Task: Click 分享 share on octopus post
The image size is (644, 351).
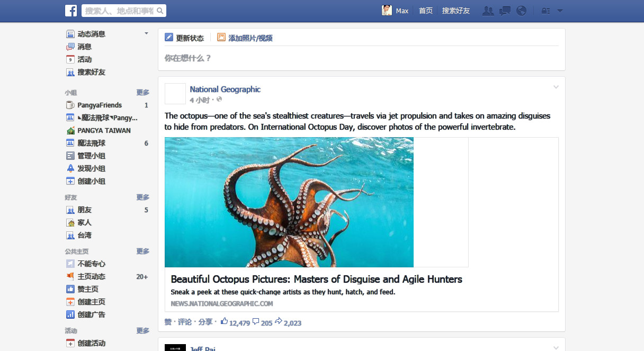Action: 205,322
